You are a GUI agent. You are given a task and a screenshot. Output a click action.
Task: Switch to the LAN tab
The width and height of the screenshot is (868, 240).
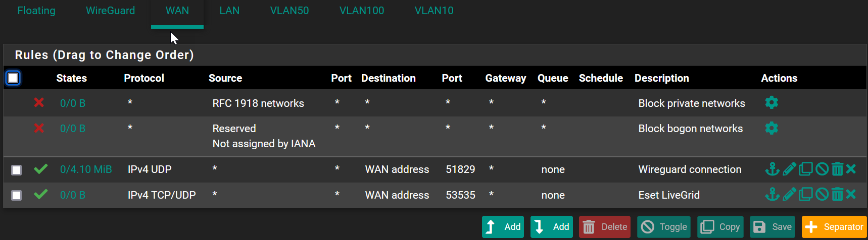point(229,11)
